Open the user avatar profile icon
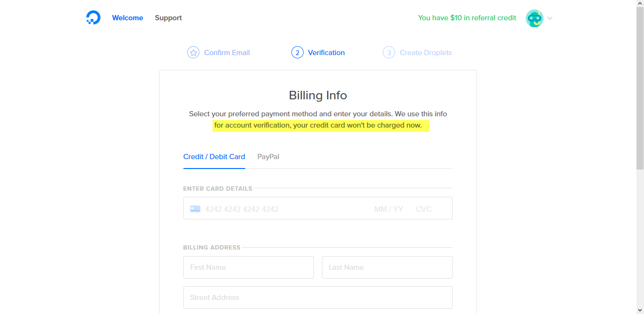Image resolution: width=644 pixels, height=314 pixels. pos(535,18)
